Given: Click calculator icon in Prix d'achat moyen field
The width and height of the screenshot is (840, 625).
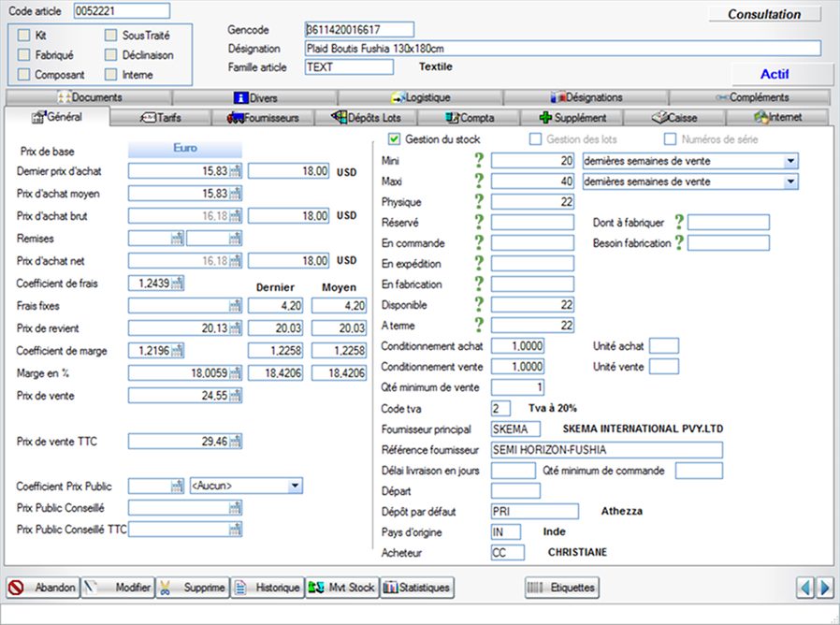Looking at the screenshot, I should pyautogui.click(x=235, y=194).
